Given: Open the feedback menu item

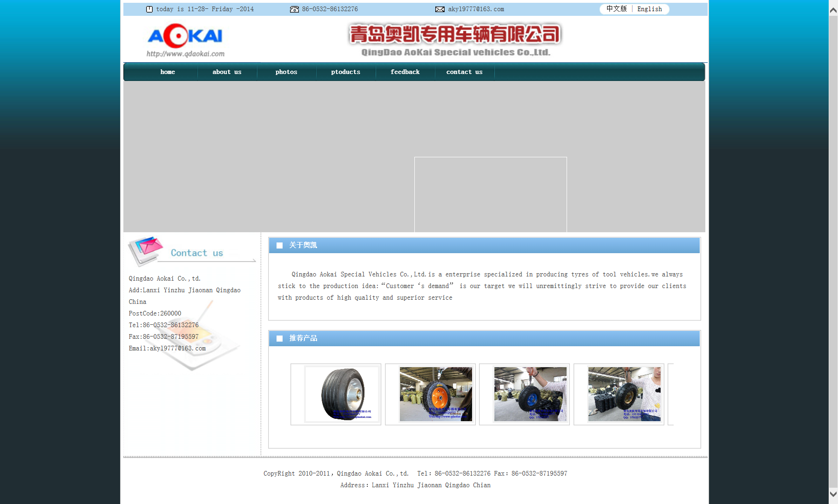Looking at the screenshot, I should tap(405, 72).
